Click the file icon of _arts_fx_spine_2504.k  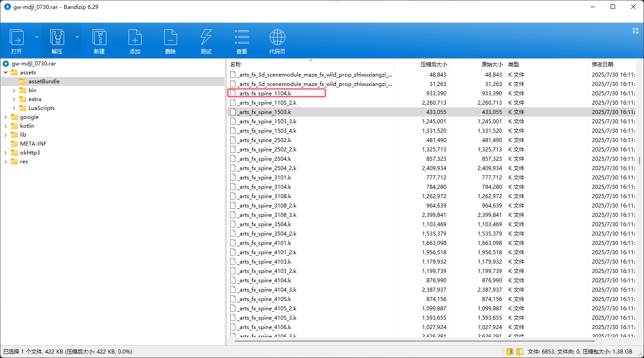[232, 159]
